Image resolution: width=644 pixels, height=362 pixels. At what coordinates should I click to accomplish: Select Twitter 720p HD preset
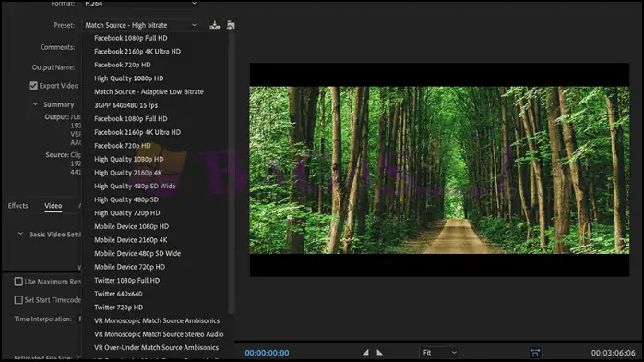pyautogui.click(x=119, y=308)
